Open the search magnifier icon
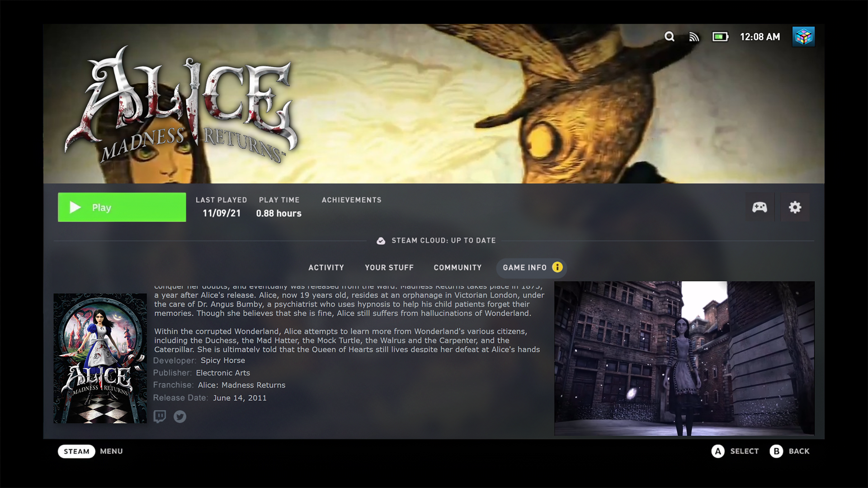The height and width of the screenshot is (488, 868). point(669,37)
